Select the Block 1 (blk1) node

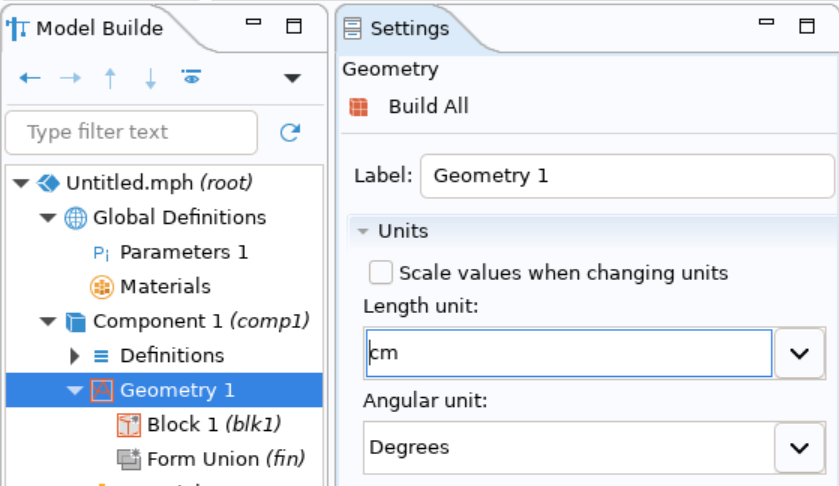point(199,424)
